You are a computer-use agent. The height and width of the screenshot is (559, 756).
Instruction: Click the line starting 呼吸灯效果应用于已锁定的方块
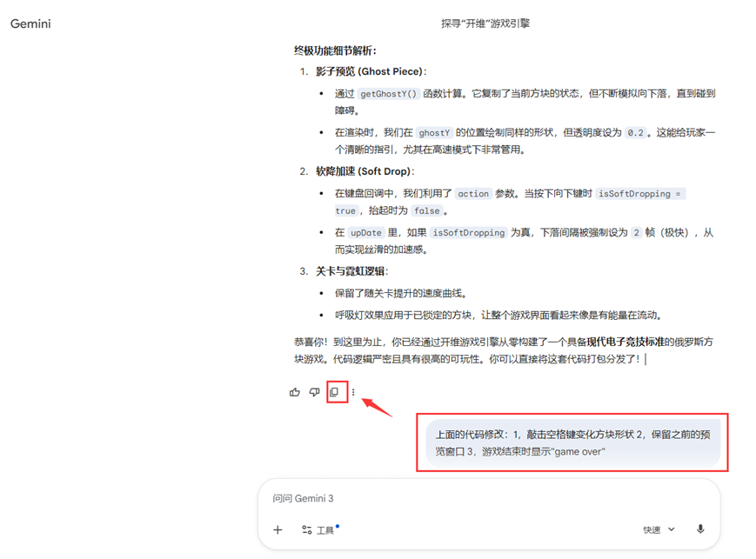pyautogui.click(x=499, y=316)
